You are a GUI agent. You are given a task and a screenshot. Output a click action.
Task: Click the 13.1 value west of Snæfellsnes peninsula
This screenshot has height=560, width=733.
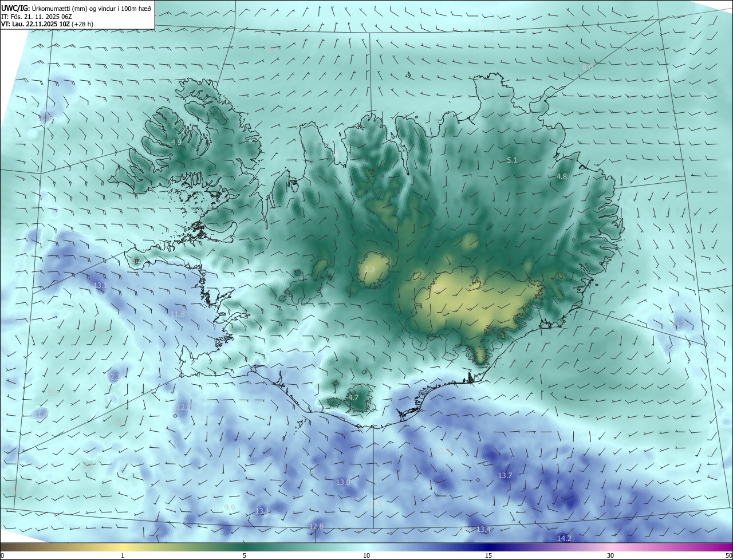100,285
